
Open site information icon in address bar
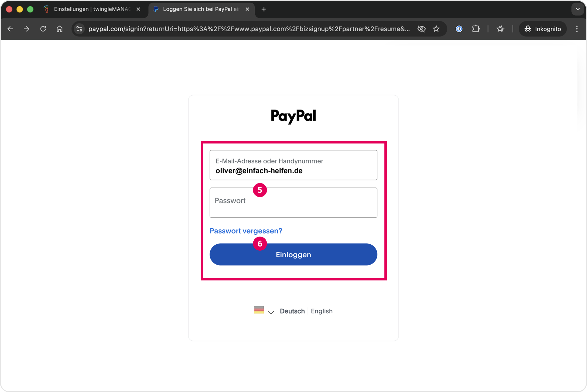[79, 29]
